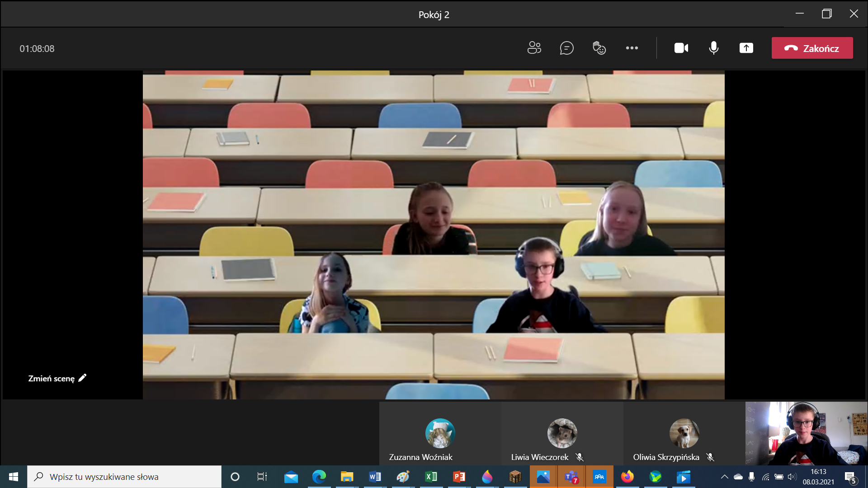Select Zuzanna Woźniak participant tile
Viewport: 868px width, 488px height.
[440, 434]
